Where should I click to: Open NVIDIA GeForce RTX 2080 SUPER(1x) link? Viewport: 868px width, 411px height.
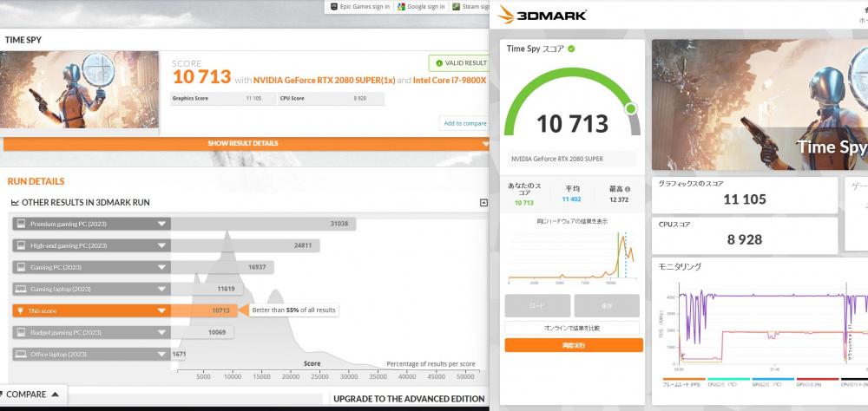tap(325, 81)
